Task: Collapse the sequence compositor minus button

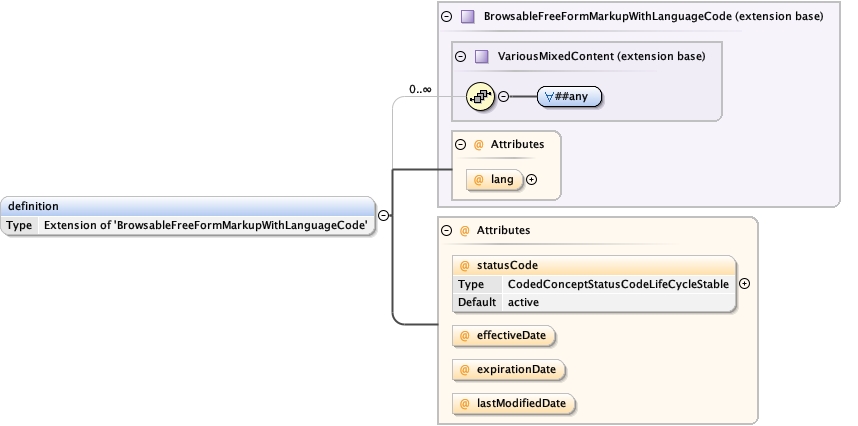Action: pyautogui.click(x=503, y=96)
